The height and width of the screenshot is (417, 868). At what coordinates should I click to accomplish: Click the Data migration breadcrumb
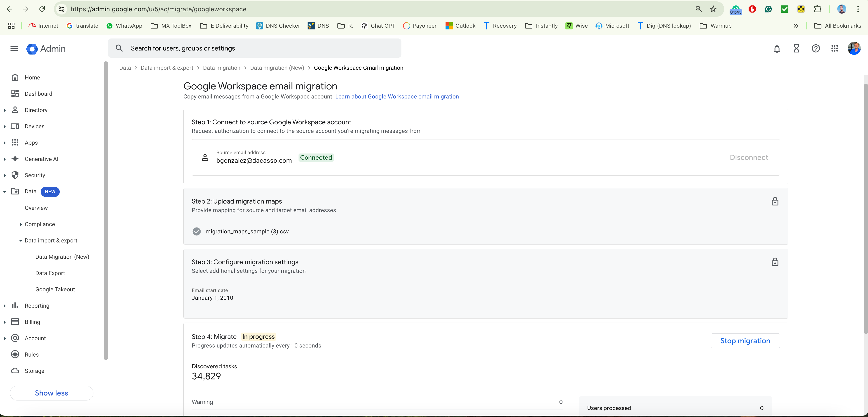221,68
